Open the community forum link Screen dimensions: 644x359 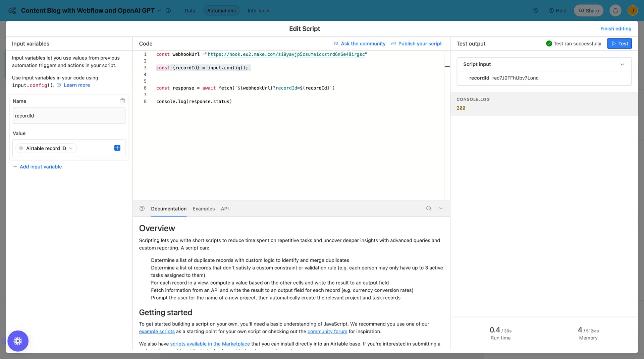[327, 332]
